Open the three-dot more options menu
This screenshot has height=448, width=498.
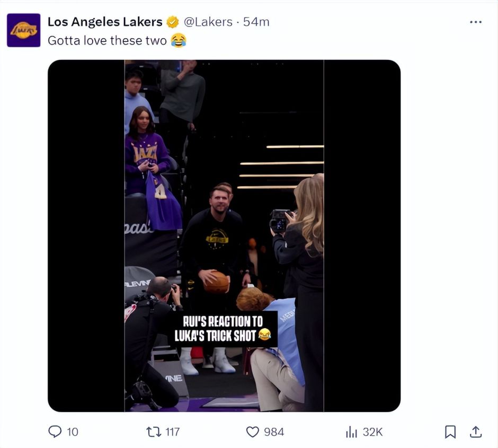476,22
